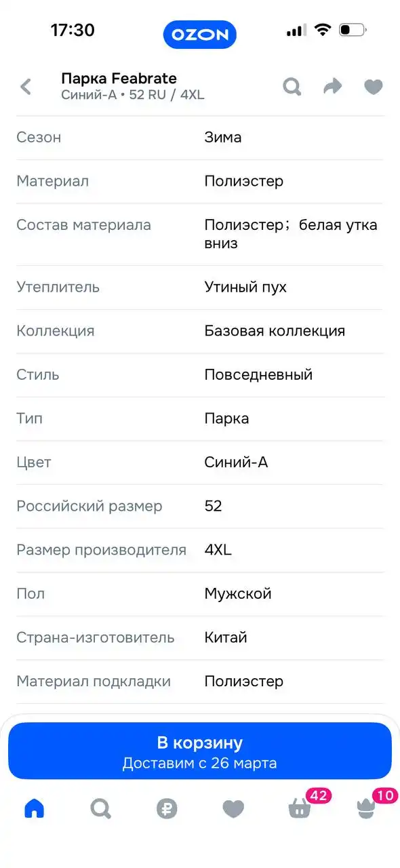Tap the Ozon logo in the status bar area

(x=200, y=35)
